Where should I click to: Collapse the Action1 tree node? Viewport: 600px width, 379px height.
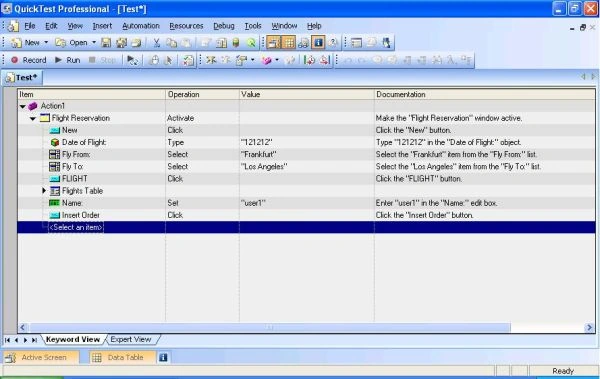pyautogui.click(x=23, y=106)
